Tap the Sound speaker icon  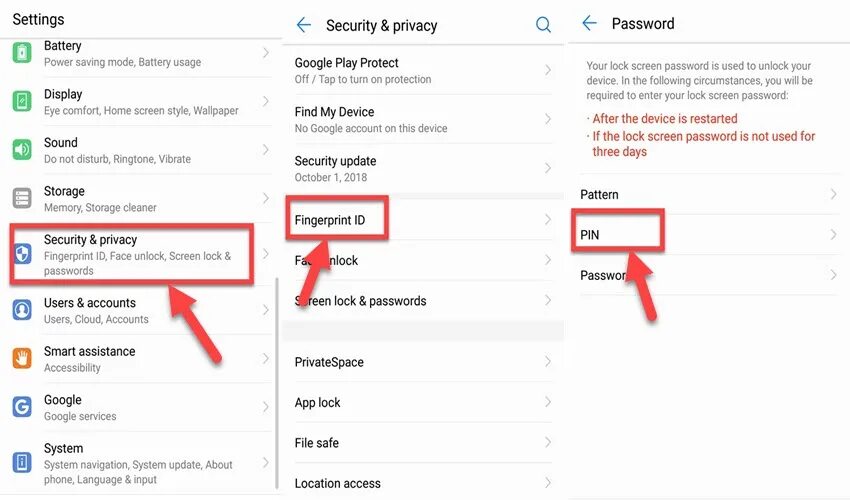(x=22, y=150)
